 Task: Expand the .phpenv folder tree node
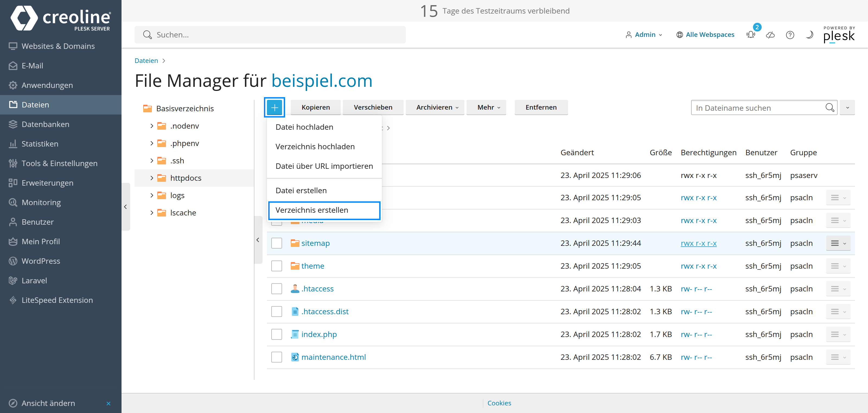click(152, 143)
